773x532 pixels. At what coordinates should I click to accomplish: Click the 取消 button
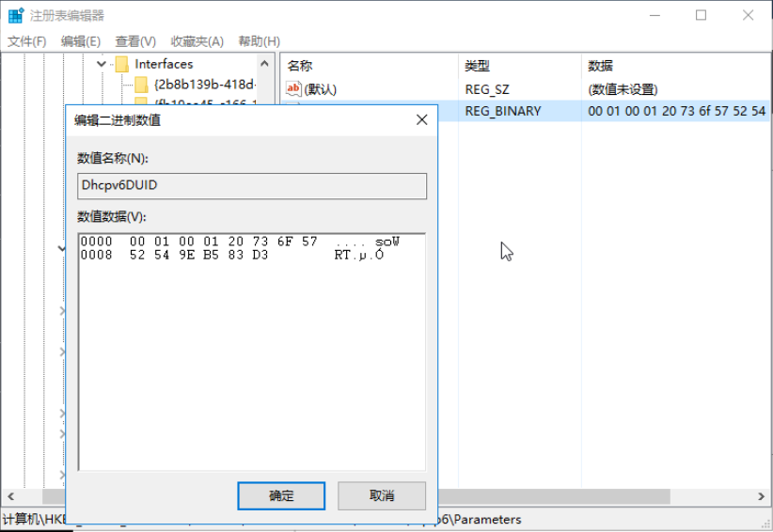[x=382, y=495]
